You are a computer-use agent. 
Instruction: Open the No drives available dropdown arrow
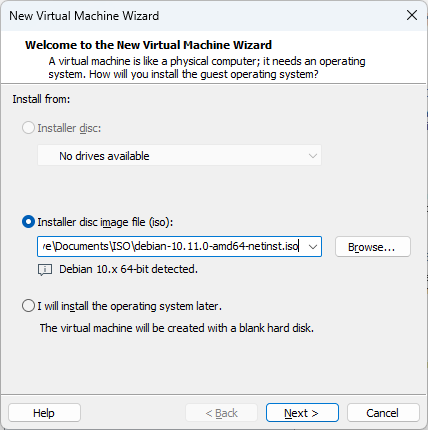coord(313,156)
